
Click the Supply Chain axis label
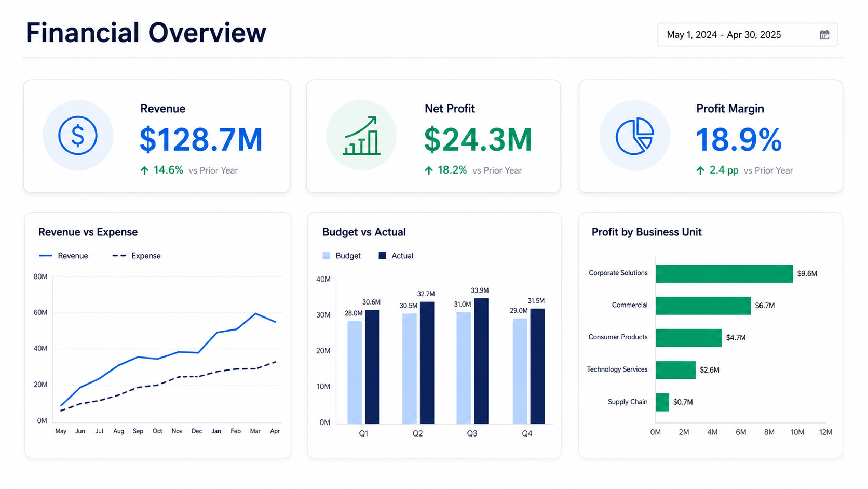[x=628, y=402]
